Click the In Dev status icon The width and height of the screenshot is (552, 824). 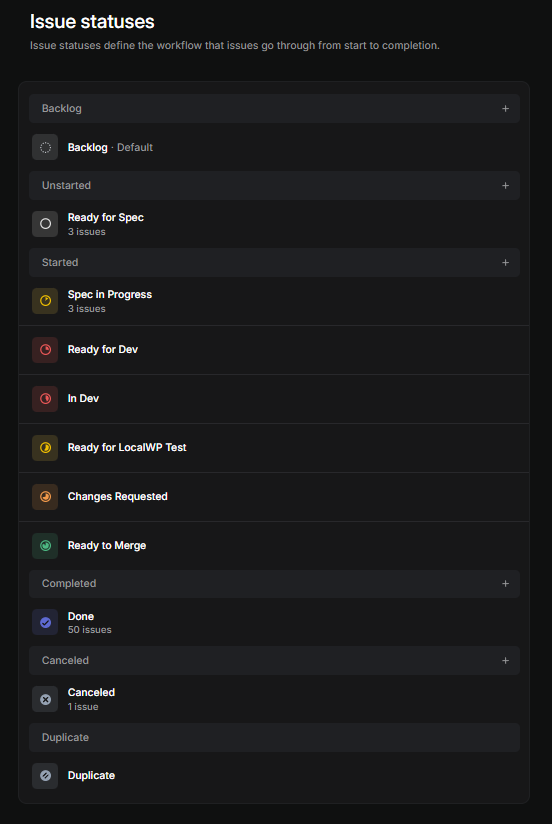click(x=45, y=398)
